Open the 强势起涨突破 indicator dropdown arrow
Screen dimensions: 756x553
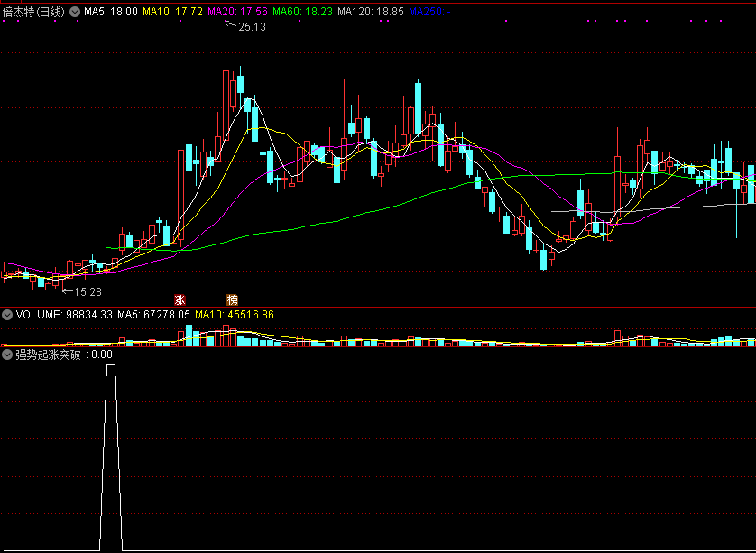pos(7,355)
